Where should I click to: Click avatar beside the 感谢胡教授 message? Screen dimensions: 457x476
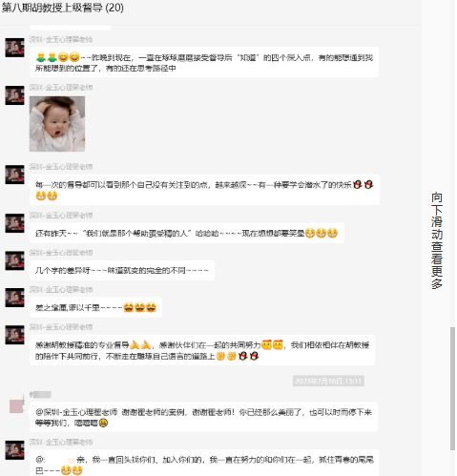tap(14, 335)
